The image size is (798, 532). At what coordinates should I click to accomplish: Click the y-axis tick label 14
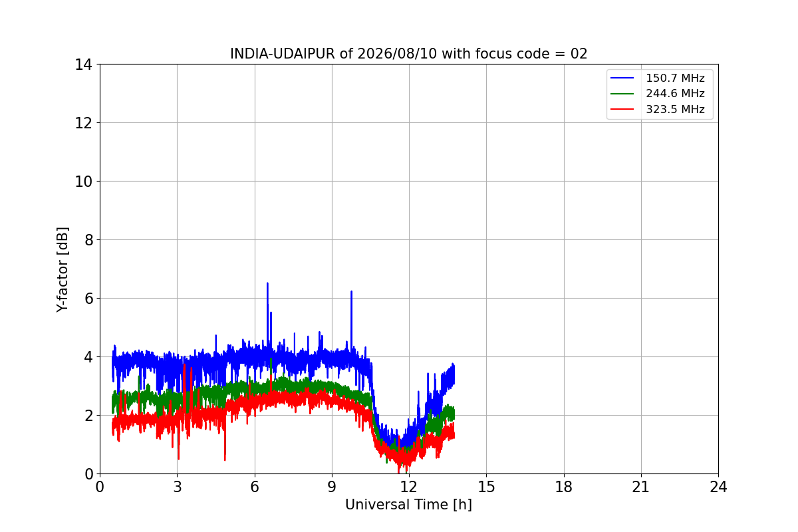[x=83, y=65]
